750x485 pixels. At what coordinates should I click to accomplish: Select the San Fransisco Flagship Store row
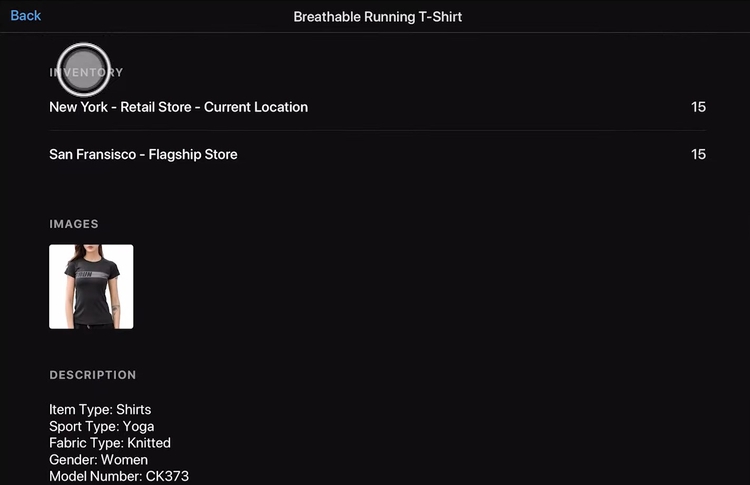click(x=143, y=154)
